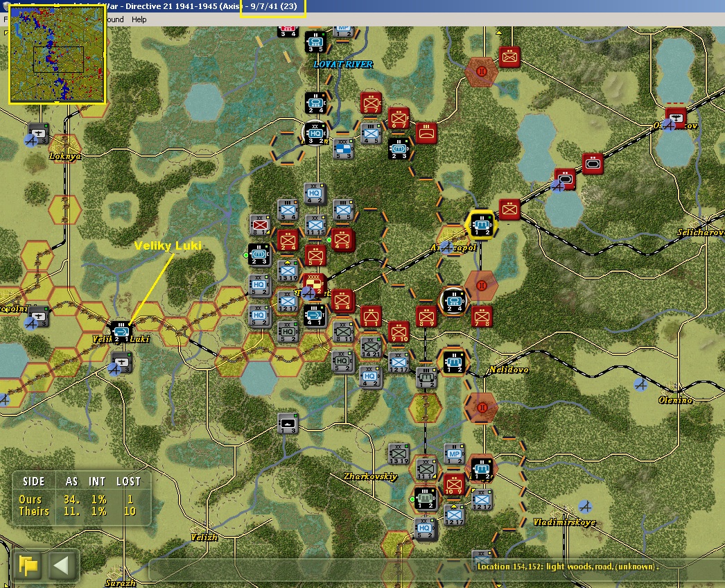Screen dimensions: 725x588
Task: Click the Velizh town label
Action: pyautogui.click(x=204, y=537)
